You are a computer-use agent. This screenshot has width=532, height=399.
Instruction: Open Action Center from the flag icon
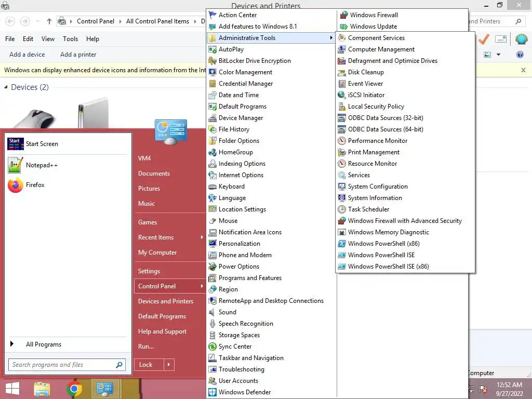(x=212, y=15)
